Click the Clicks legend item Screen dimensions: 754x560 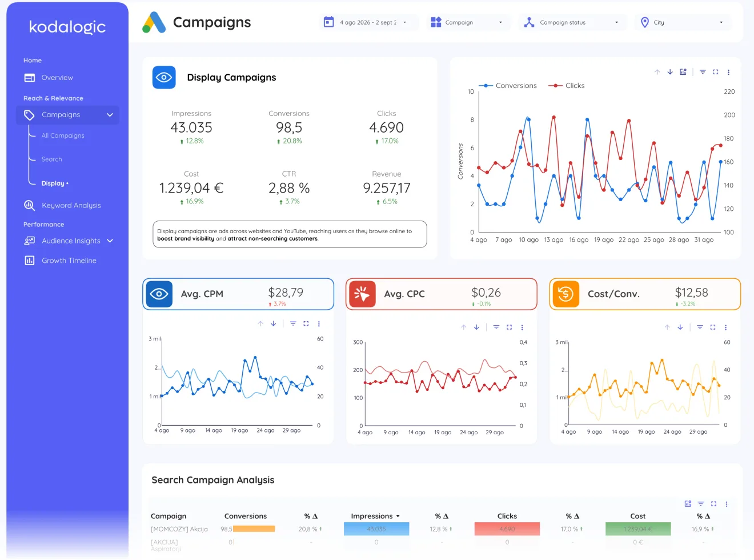pos(567,86)
